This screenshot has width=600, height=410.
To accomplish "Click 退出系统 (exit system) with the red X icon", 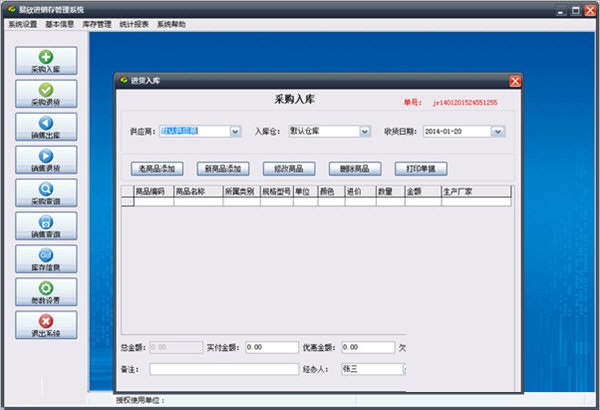I will tap(46, 325).
